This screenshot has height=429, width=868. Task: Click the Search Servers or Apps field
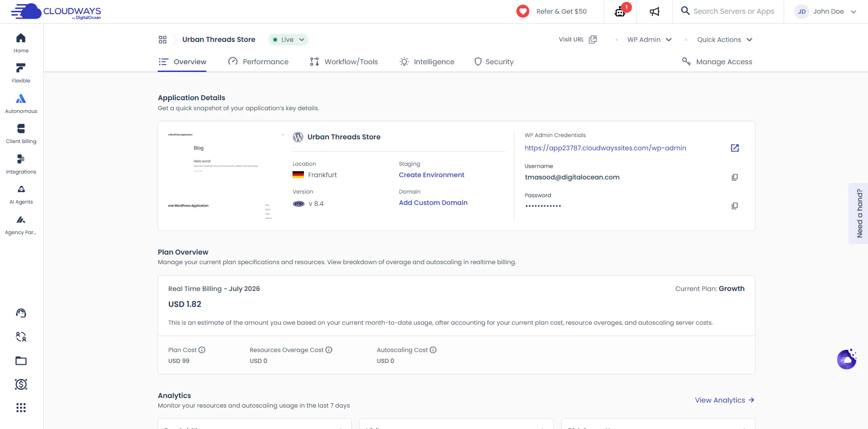coord(728,11)
